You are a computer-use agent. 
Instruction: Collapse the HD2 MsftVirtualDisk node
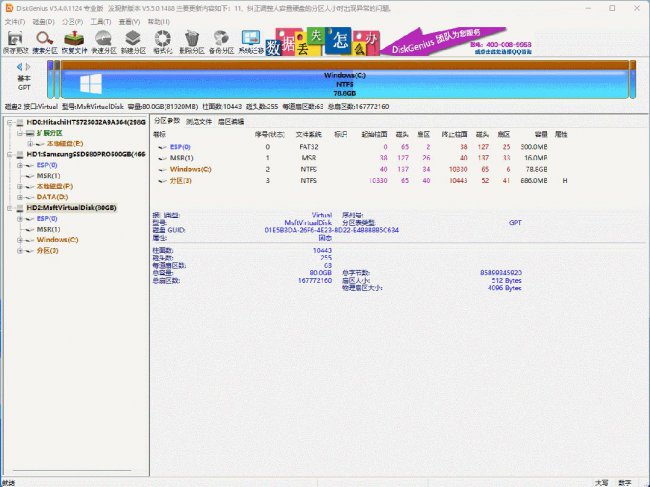[x=9, y=208]
